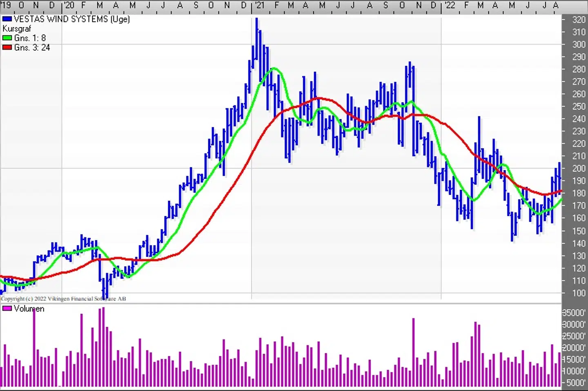Click the blue VESTAS WIND SYSTEMS legend swatch
Image resolution: width=588 pixels, height=391 pixels.
7,19
